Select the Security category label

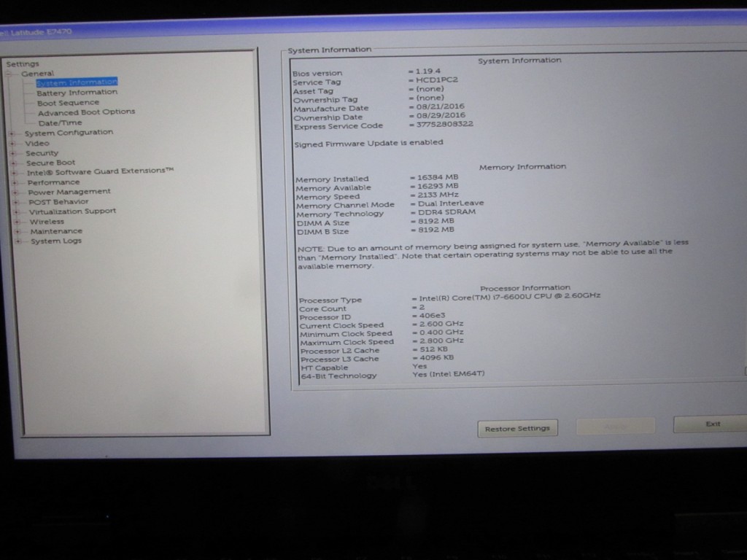click(42, 153)
